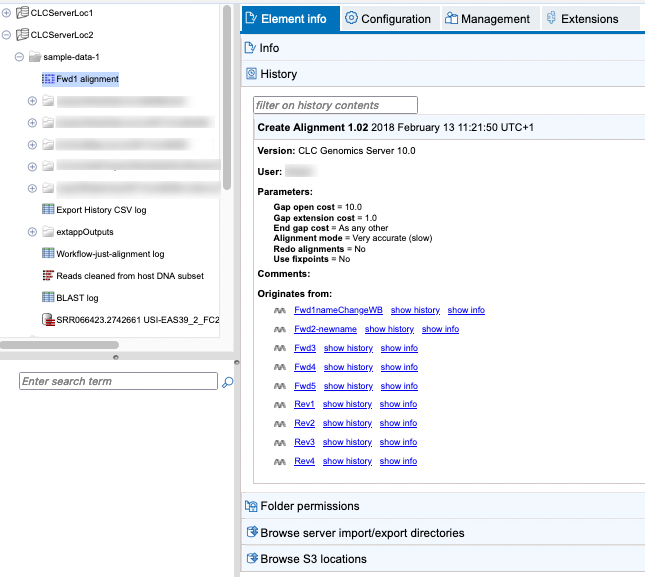This screenshot has width=645, height=577.
Task: Open the Browse S3 locations section
Action: click(313, 559)
